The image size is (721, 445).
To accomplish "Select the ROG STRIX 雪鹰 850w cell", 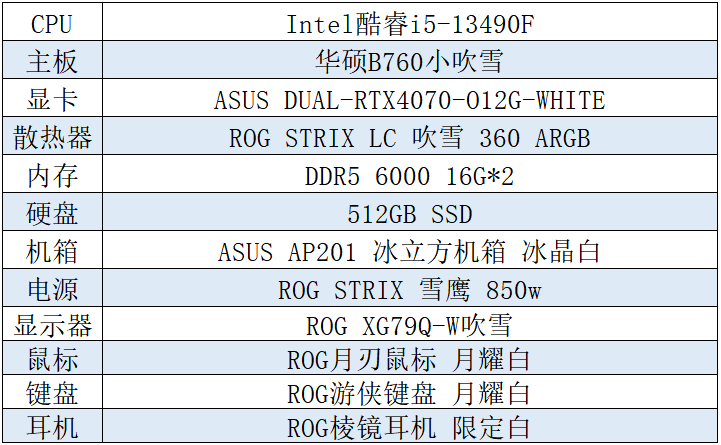I will pos(409,290).
